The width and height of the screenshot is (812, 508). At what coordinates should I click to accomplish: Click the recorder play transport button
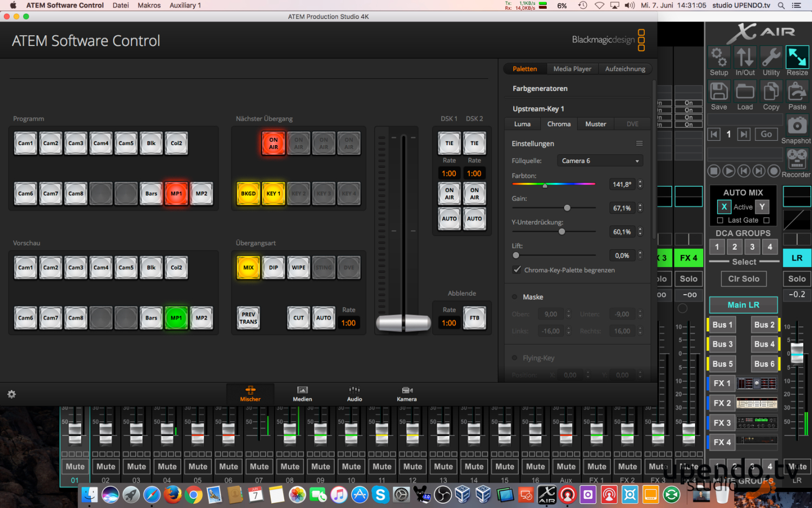[x=729, y=171]
